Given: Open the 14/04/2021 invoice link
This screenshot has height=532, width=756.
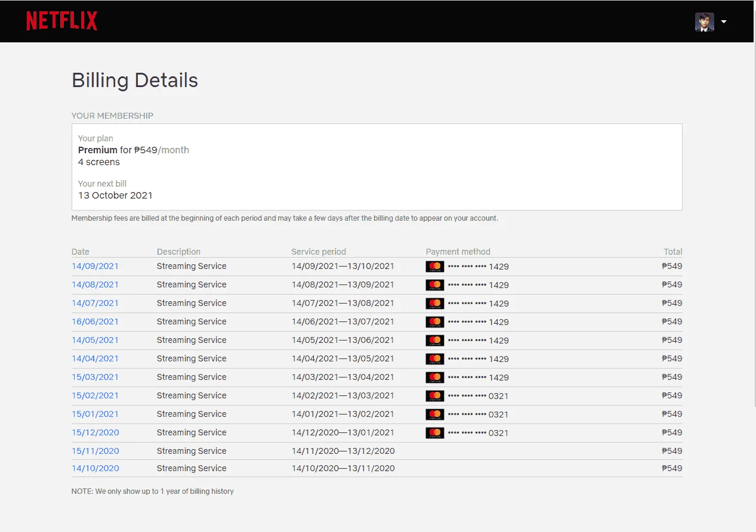Looking at the screenshot, I should (x=95, y=358).
